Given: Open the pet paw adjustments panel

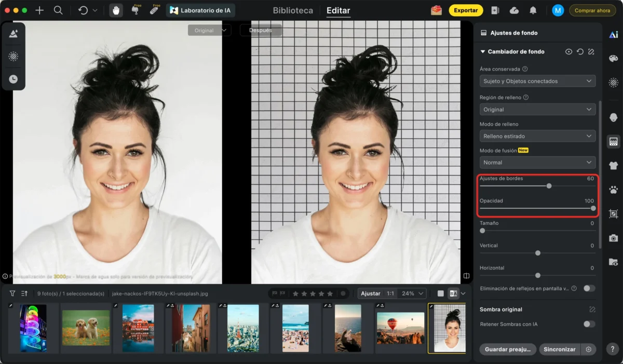Looking at the screenshot, I should pyautogui.click(x=613, y=190).
